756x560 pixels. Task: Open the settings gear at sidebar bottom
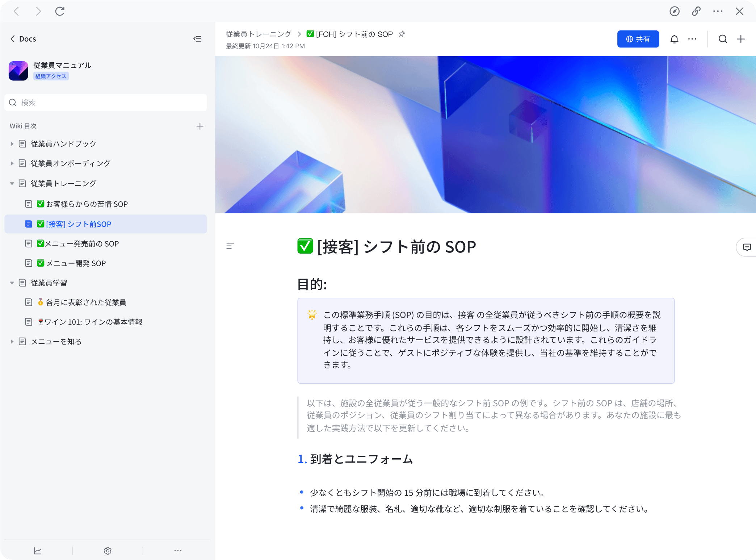pos(108,550)
